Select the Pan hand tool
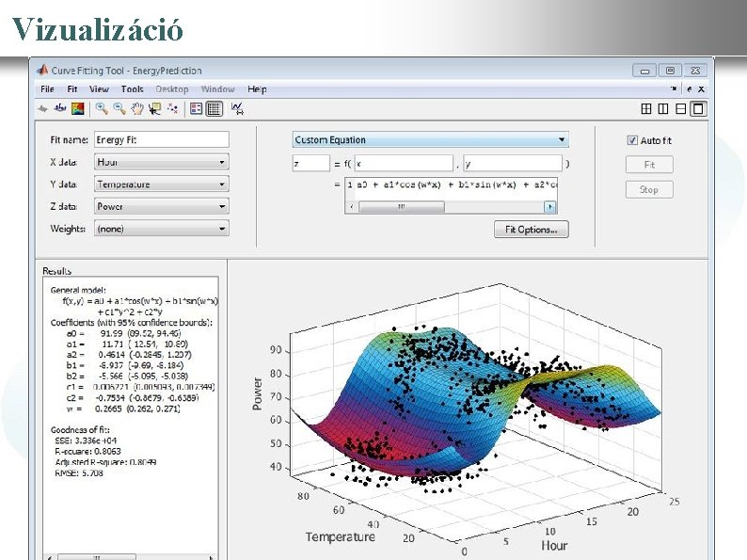747x560 pixels. pos(137,108)
